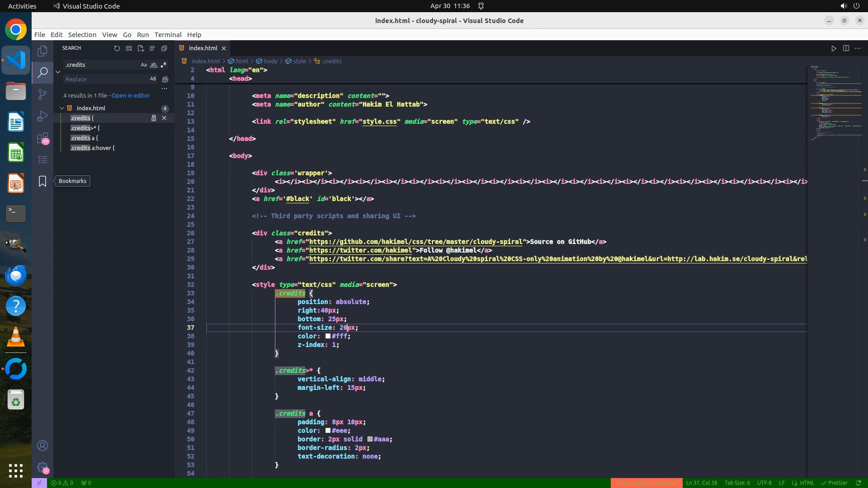Image resolution: width=868 pixels, height=488 pixels.
Task: Collapse the Replace field with the chevron
Action: click(x=58, y=72)
